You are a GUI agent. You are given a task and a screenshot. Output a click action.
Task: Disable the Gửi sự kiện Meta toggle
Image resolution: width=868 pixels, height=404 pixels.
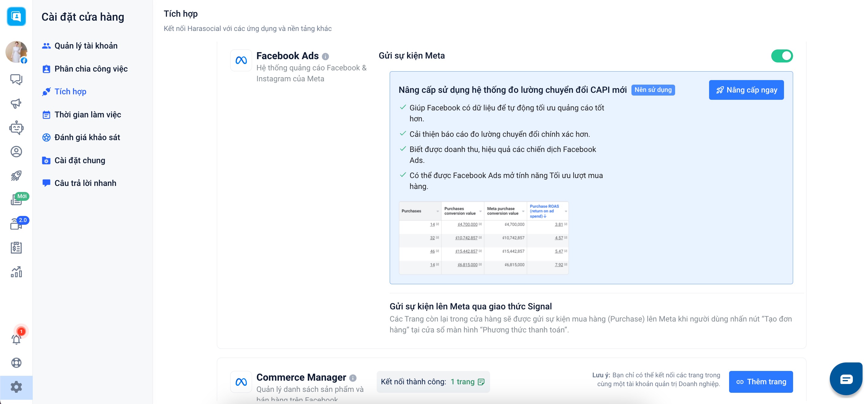(x=782, y=56)
